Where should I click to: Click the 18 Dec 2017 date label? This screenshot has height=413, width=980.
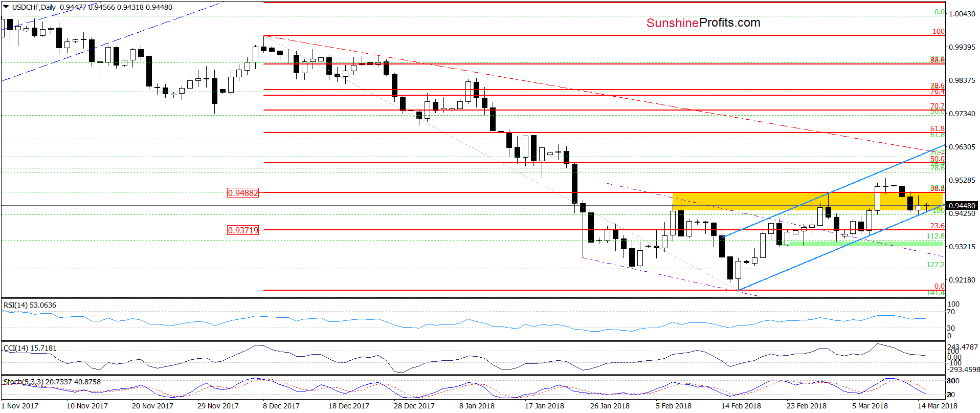coord(349,406)
